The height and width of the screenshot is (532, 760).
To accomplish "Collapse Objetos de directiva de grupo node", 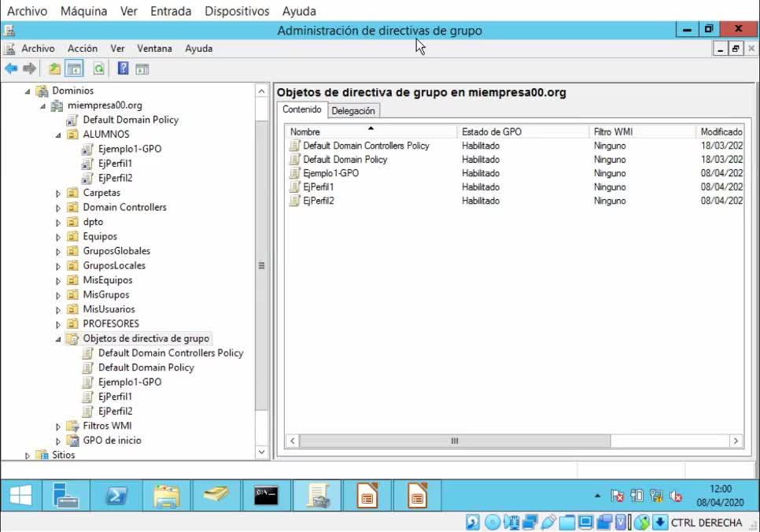I will (x=58, y=339).
